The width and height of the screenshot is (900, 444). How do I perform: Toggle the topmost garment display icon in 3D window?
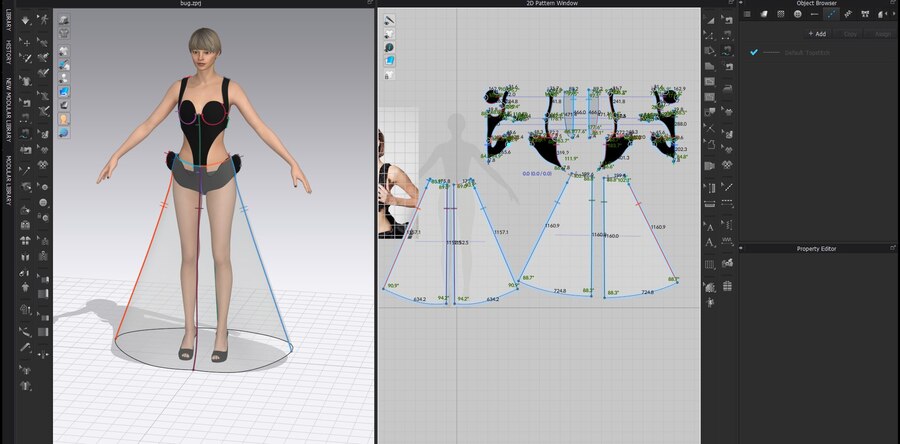tap(64, 20)
